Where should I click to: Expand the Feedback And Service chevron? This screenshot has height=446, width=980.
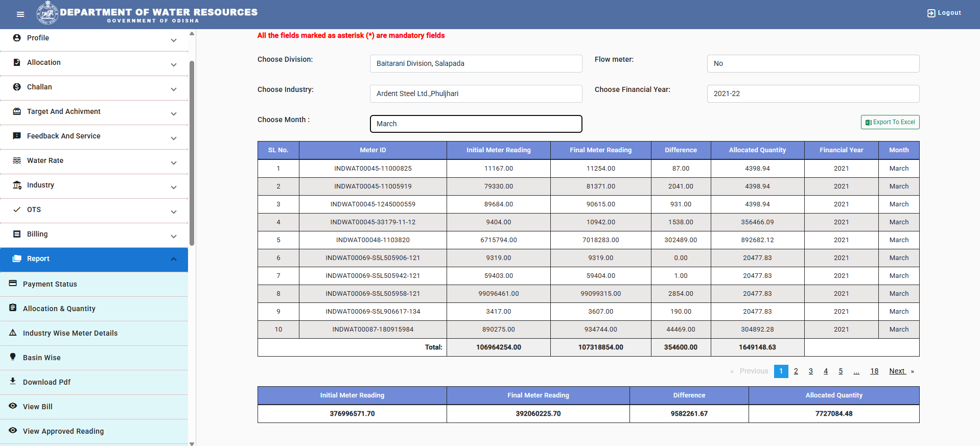[174, 138]
